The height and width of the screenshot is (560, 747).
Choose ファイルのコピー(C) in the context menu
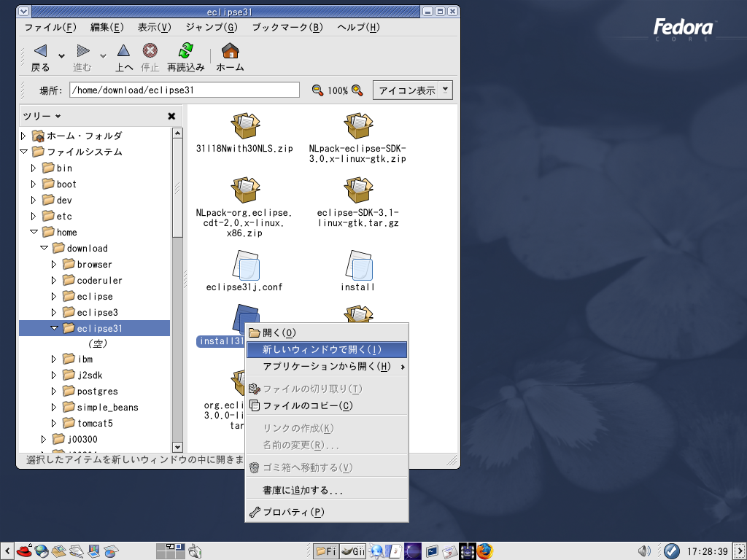[x=327, y=405]
